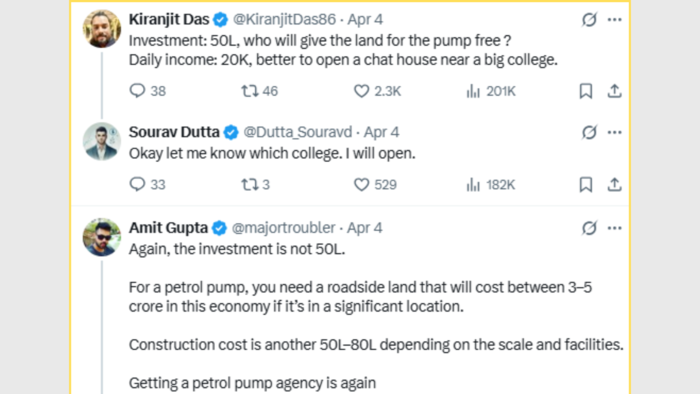
Task: Share Sourav Dutta's tweet
Action: pyautogui.click(x=615, y=184)
